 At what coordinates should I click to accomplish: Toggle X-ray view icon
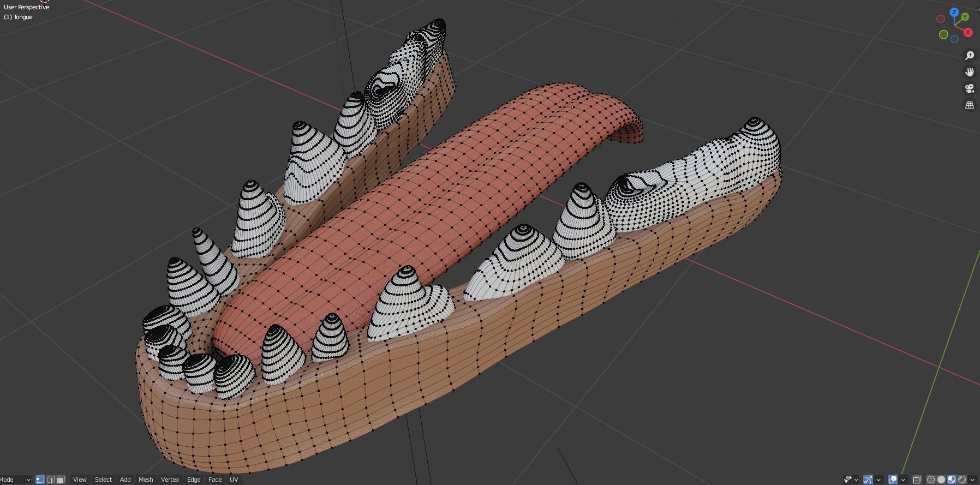pyautogui.click(x=917, y=480)
